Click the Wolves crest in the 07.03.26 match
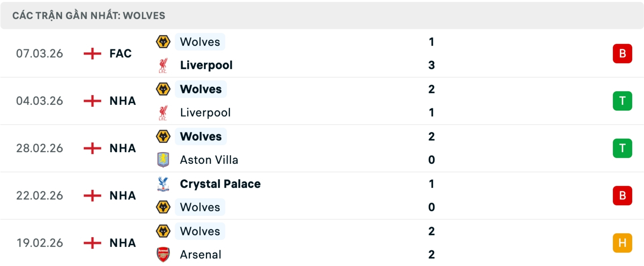The image size is (644, 266). (163, 42)
